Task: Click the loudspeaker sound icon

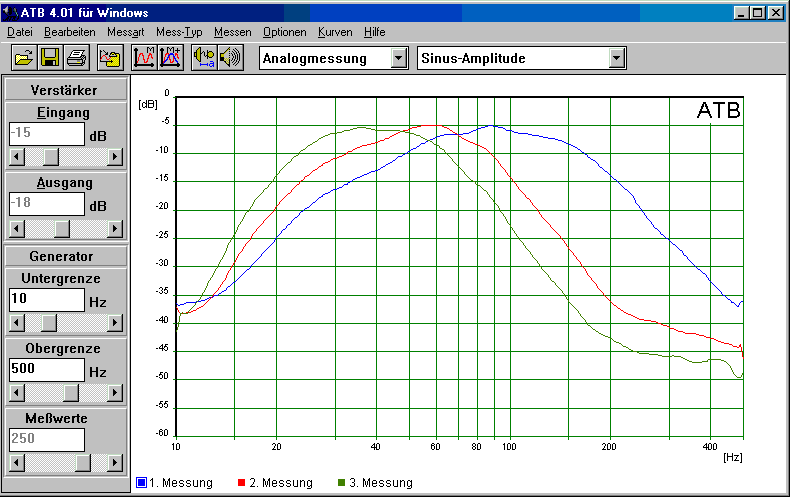Action: point(231,58)
